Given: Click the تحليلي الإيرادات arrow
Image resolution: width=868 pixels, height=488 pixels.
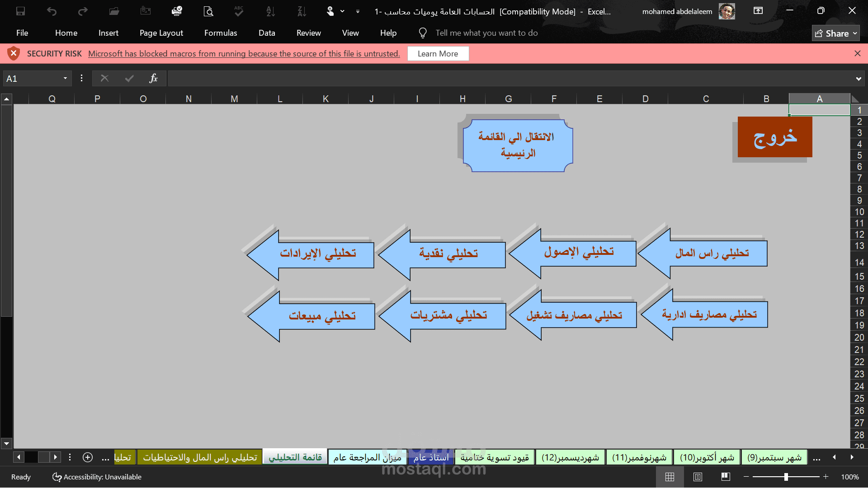Looking at the screenshot, I should pyautogui.click(x=311, y=255).
